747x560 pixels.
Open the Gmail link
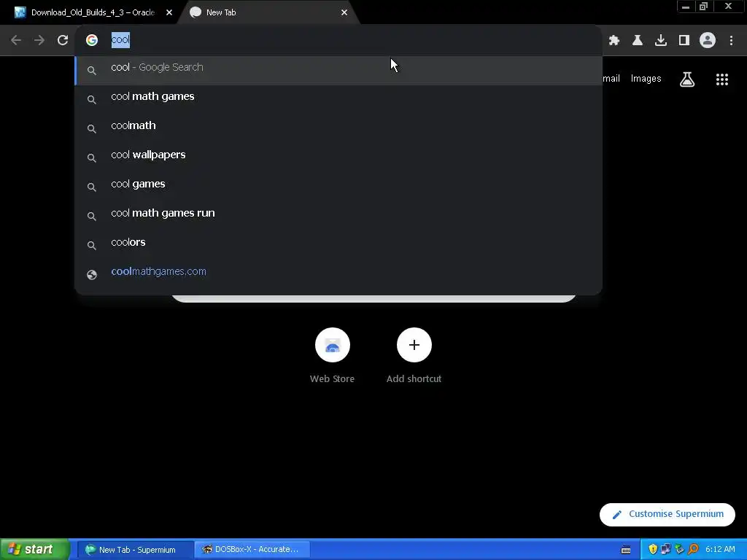[x=611, y=79]
